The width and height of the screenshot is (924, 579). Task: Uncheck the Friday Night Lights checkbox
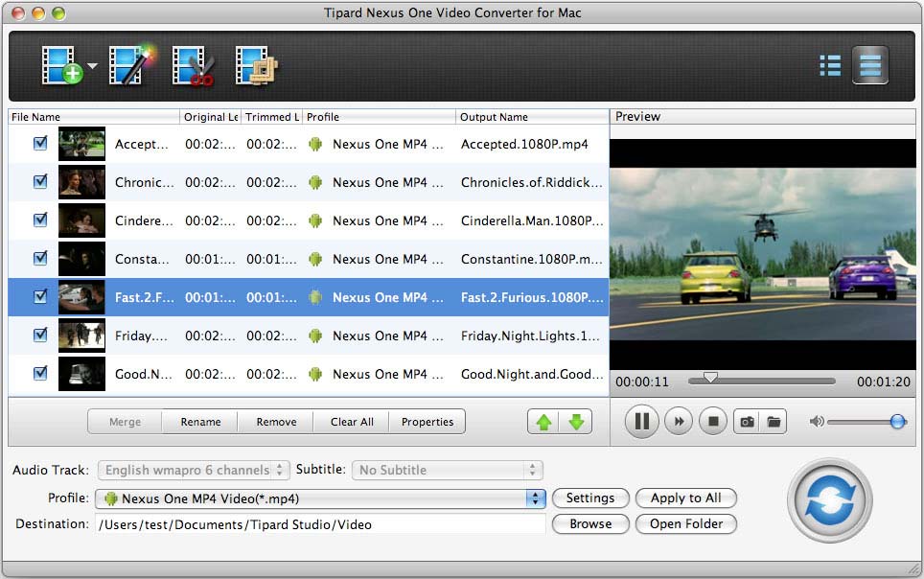click(40, 335)
